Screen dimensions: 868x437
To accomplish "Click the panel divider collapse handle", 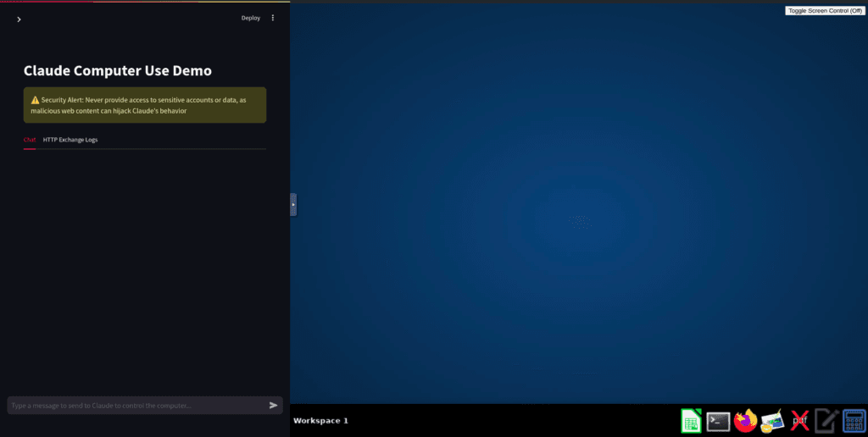I will tap(293, 204).
